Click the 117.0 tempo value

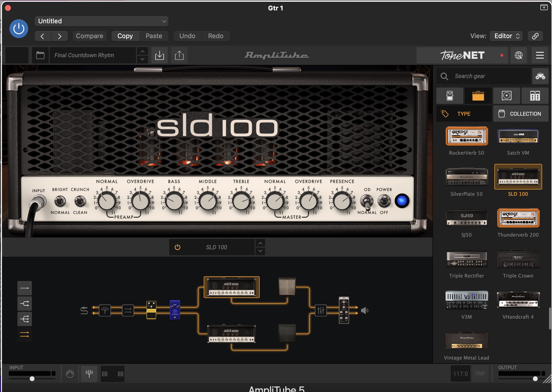(x=461, y=373)
